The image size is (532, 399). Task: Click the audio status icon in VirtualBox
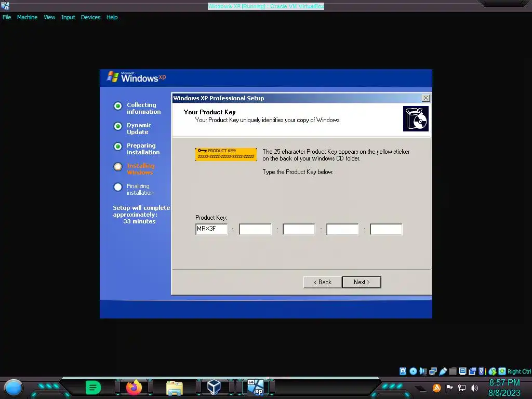point(423,371)
